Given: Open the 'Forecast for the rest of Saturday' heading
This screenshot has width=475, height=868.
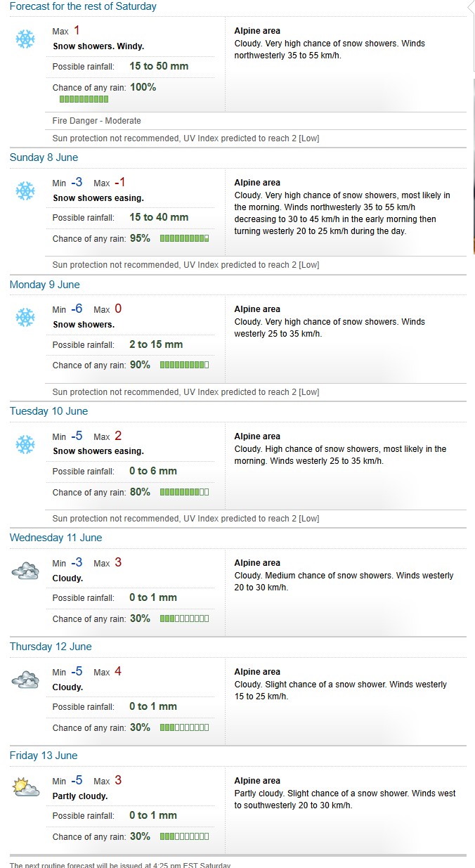Looking at the screenshot, I should (x=83, y=6).
